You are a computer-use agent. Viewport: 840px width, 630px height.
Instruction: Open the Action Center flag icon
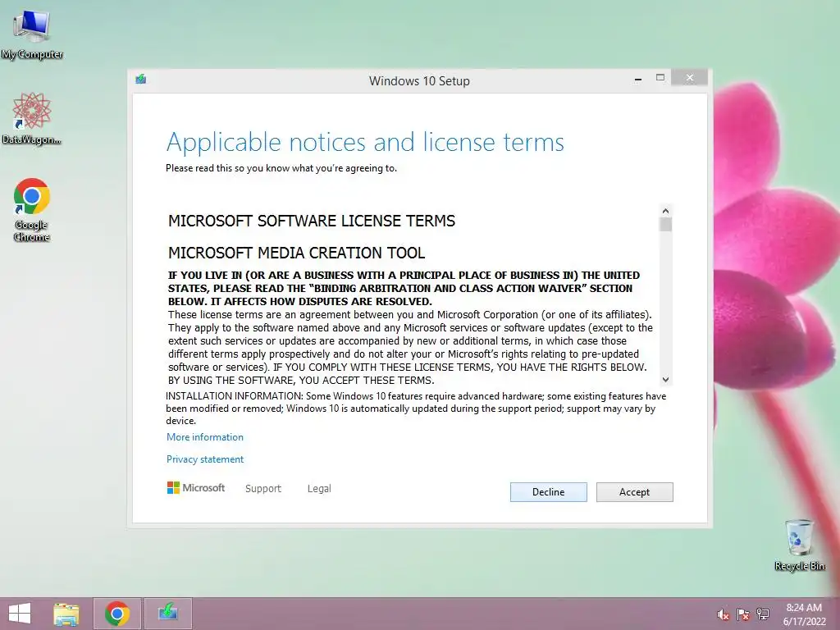pos(743,614)
